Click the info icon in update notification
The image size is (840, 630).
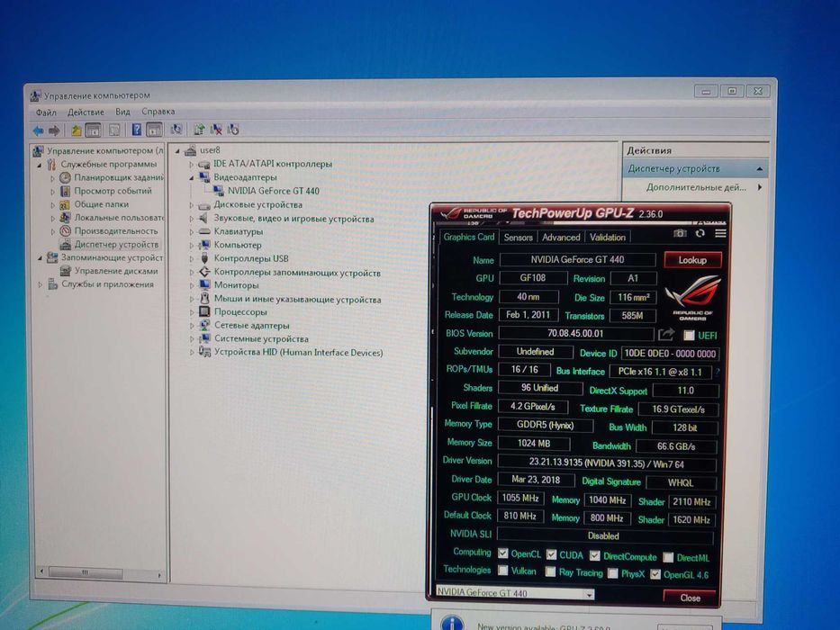click(453, 623)
